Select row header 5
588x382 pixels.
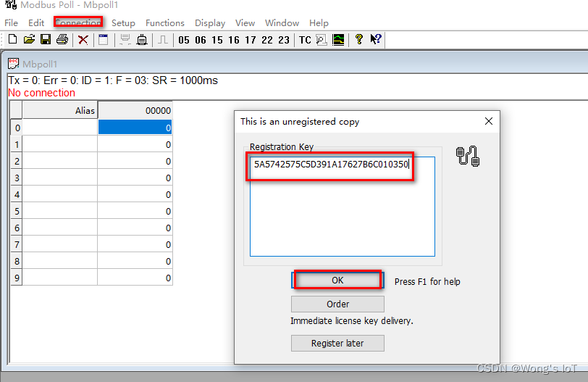[17, 211]
